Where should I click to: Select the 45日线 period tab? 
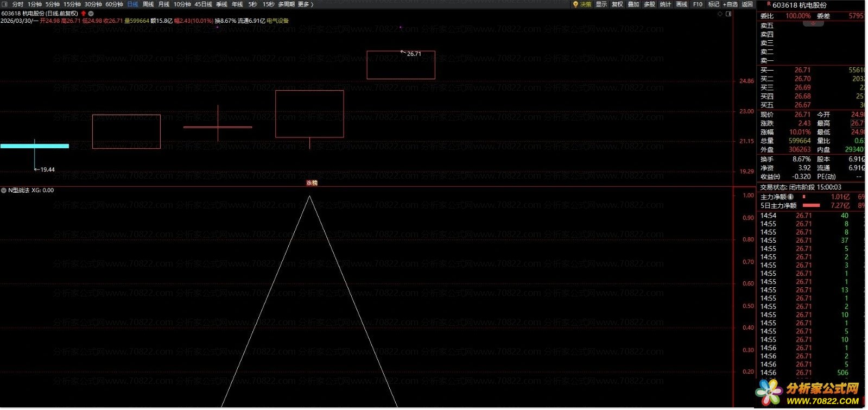(204, 4)
